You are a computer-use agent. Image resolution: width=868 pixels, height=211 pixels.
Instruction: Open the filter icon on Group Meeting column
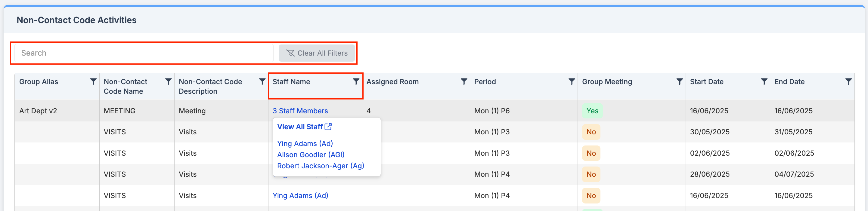pyautogui.click(x=679, y=81)
